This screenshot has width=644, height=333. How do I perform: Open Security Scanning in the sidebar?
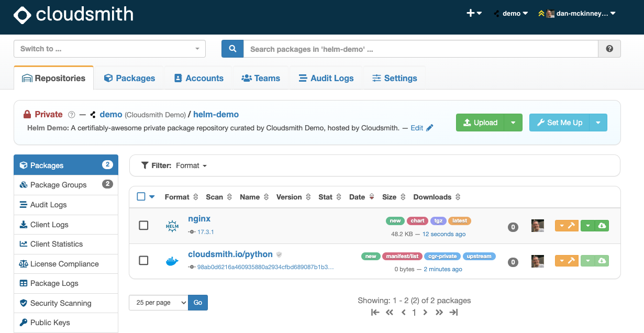pos(66,303)
